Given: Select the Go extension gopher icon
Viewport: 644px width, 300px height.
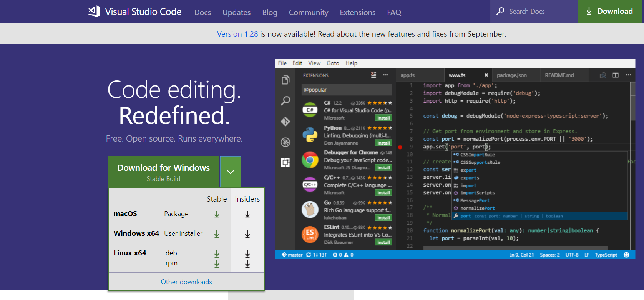Looking at the screenshot, I should point(310,210).
